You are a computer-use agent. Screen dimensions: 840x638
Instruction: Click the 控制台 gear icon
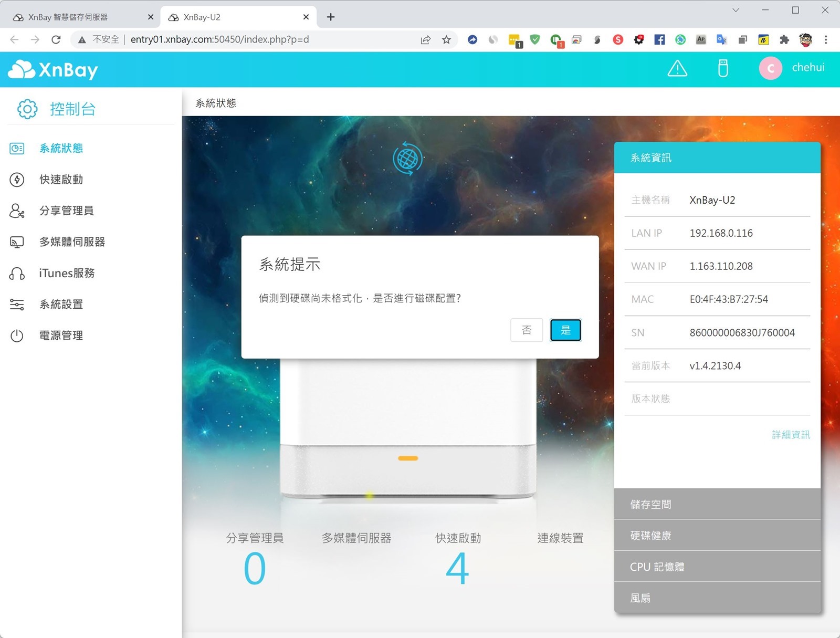pyautogui.click(x=27, y=109)
